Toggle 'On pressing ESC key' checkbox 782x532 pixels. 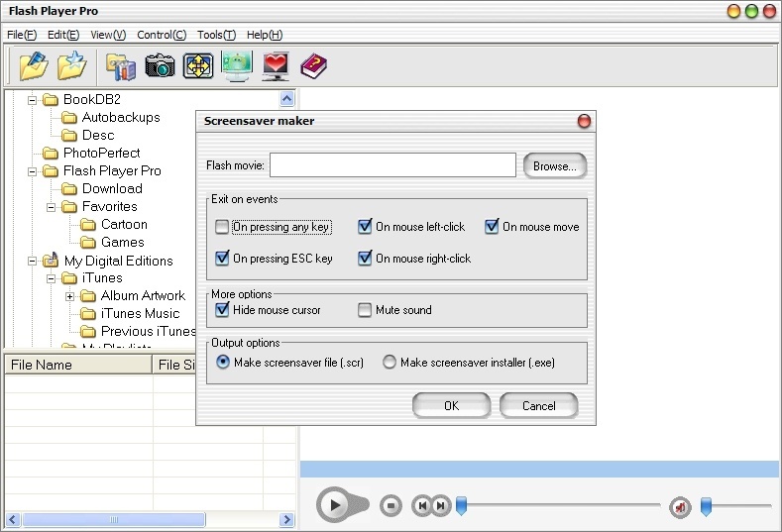(x=222, y=259)
